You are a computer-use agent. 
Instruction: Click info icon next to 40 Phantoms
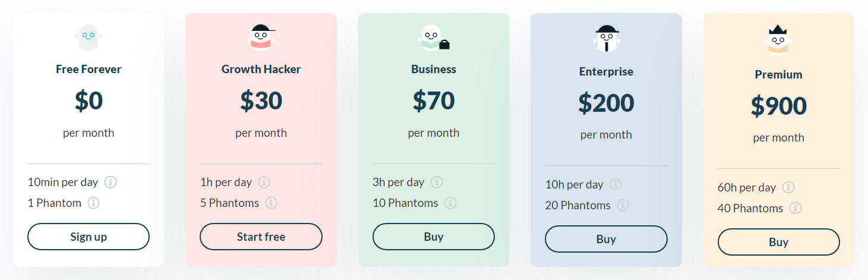coord(795,208)
